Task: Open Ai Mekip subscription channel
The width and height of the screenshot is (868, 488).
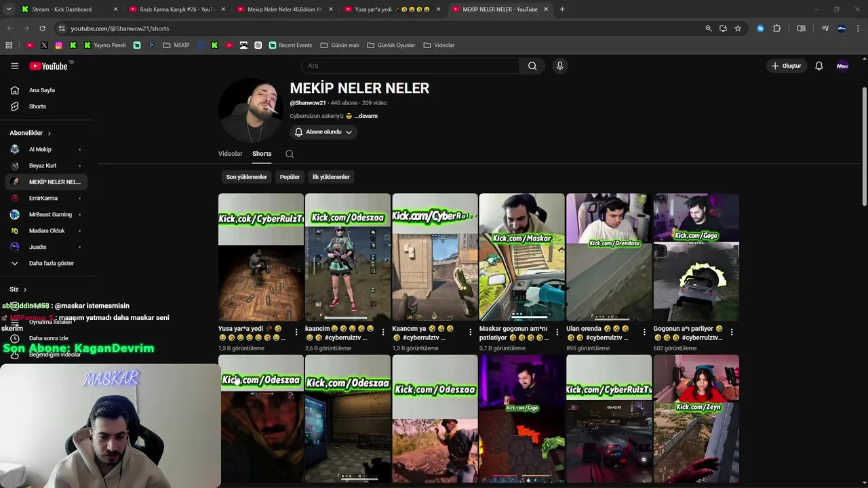Action: pyautogui.click(x=45, y=149)
